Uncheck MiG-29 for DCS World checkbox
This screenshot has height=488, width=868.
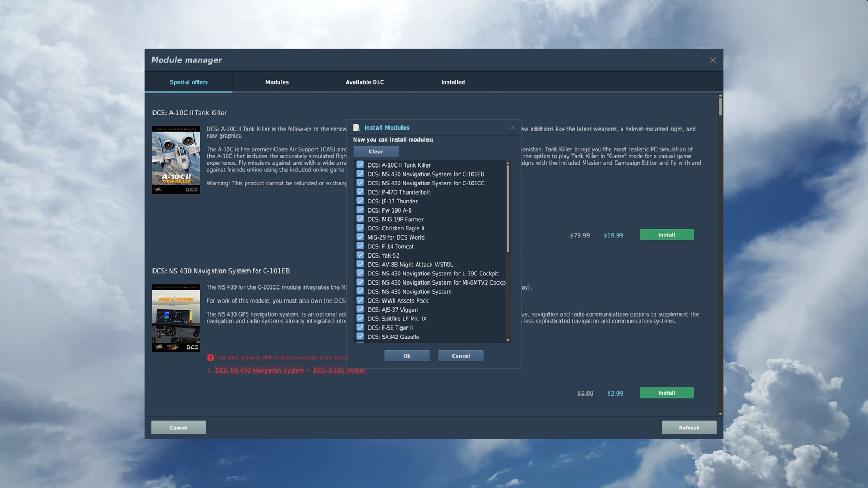(360, 237)
